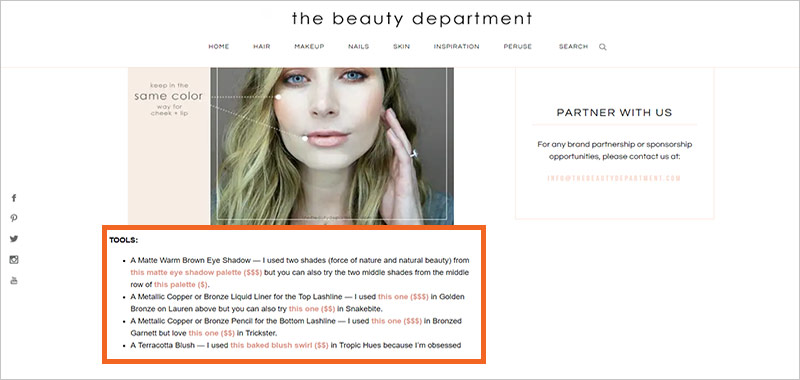Click the baked blush swirl link
The image size is (800, 380).
[x=279, y=345]
